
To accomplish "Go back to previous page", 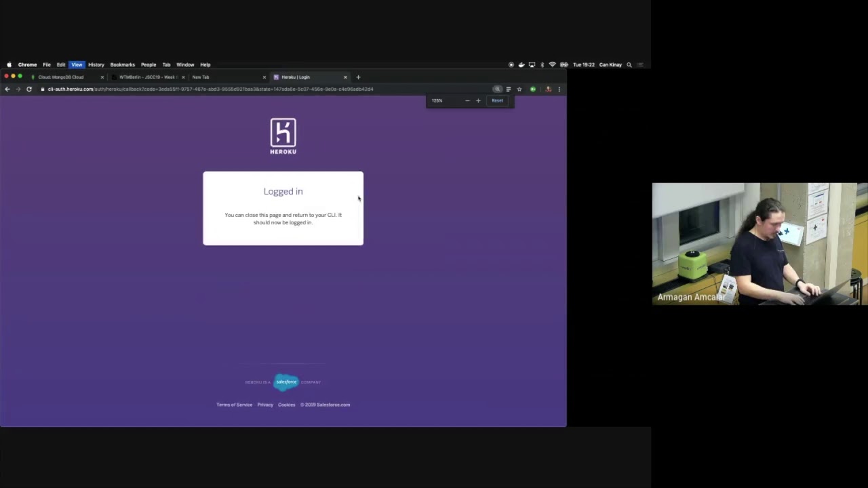I will coord(7,89).
